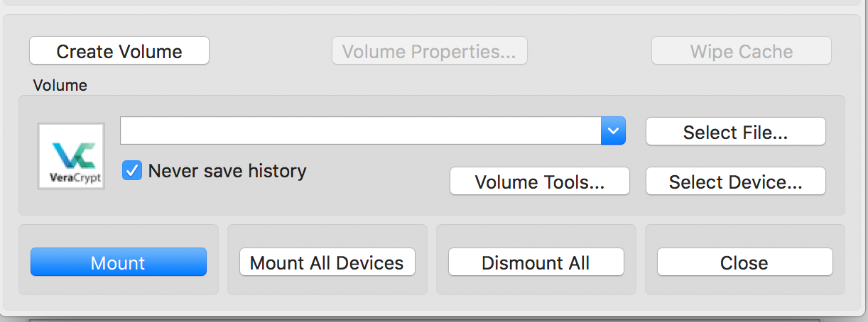Click the VeraCrypt wordmark under the logo
This screenshot has height=322, width=868.
[71, 177]
